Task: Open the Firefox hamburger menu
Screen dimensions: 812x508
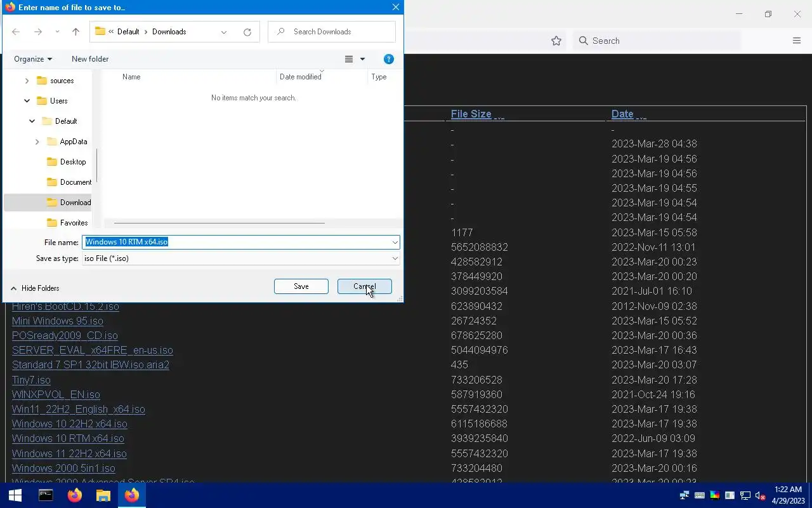Action: tap(797, 41)
